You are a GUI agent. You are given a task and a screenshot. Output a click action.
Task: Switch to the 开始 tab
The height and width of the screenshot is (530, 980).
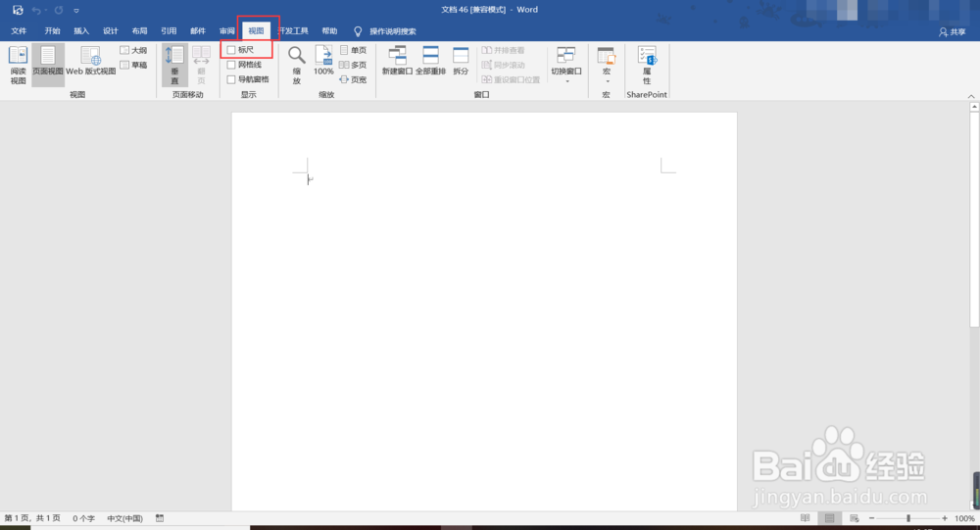click(x=53, y=30)
